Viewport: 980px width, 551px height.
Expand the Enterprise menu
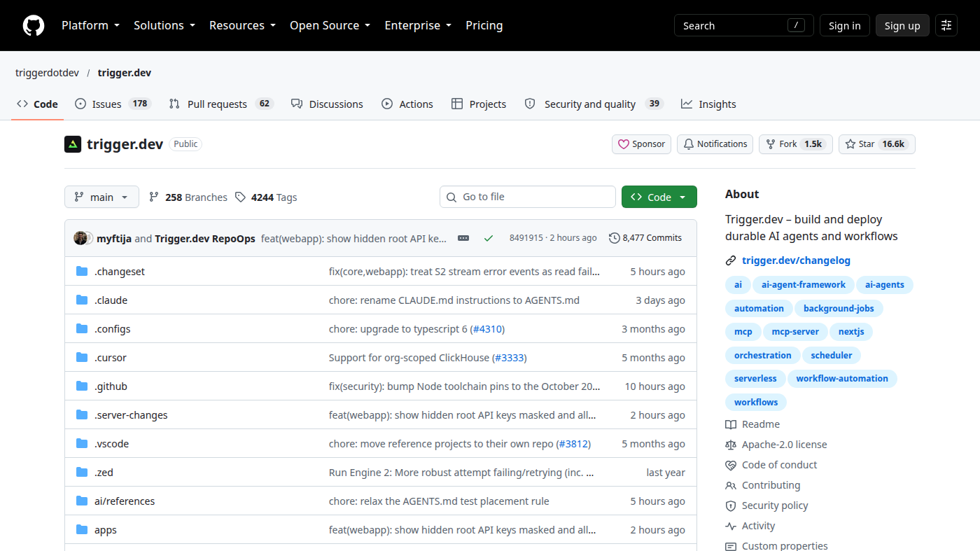coord(418,25)
